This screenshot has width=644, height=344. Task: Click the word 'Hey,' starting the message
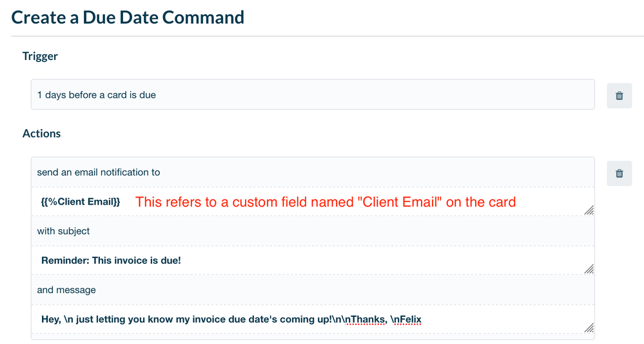pos(51,319)
